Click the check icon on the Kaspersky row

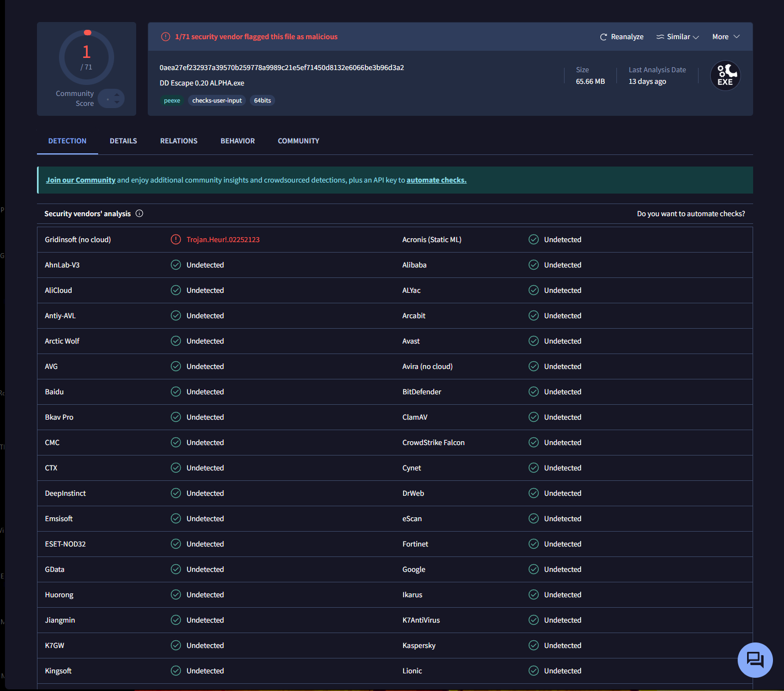[534, 645]
